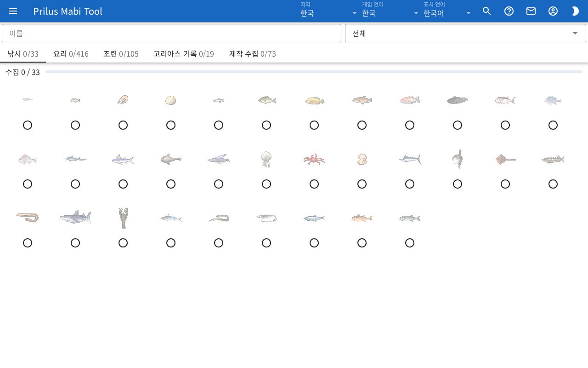
Task: Mark the red crab as collected
Action: coord(314,184)
